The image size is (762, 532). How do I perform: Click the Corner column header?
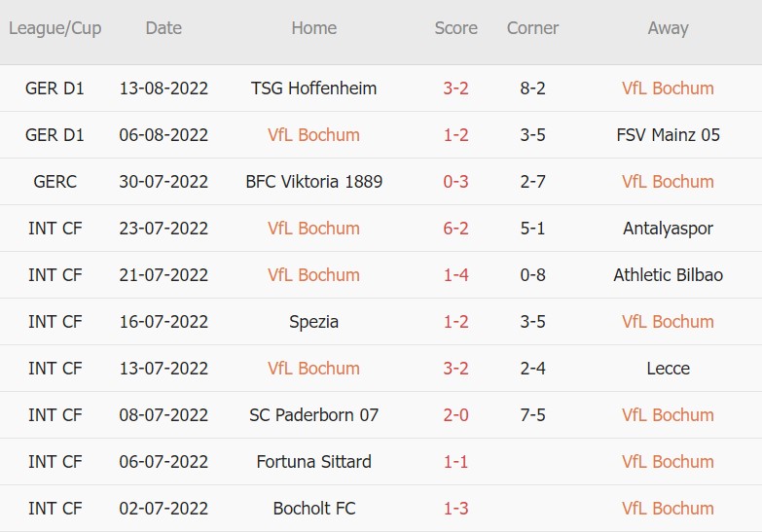532,28
